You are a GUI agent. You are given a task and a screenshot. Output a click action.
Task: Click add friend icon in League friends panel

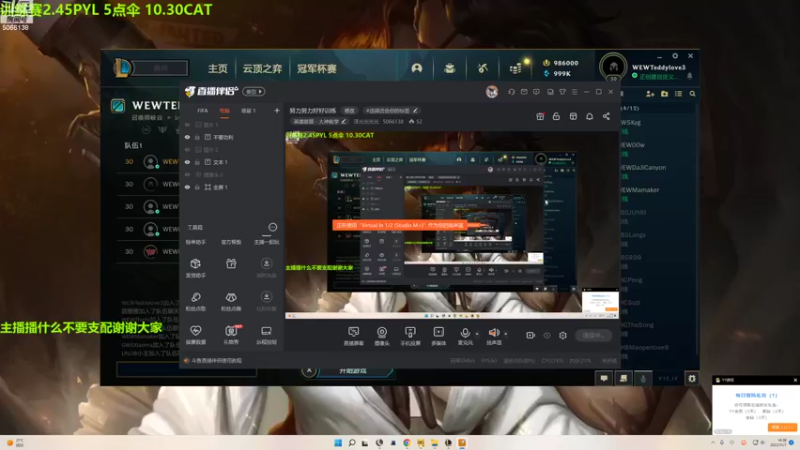(650, 94)
